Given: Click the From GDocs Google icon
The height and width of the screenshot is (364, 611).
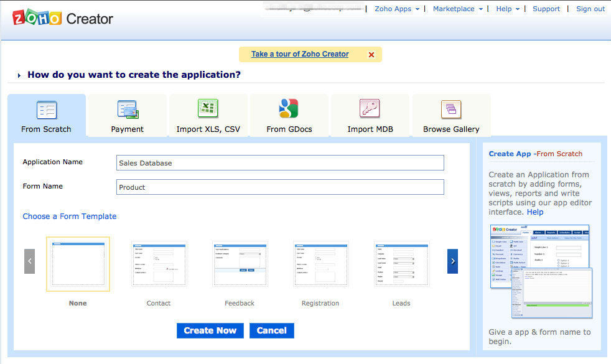Looking at the screenshot, I should (289, 109).
